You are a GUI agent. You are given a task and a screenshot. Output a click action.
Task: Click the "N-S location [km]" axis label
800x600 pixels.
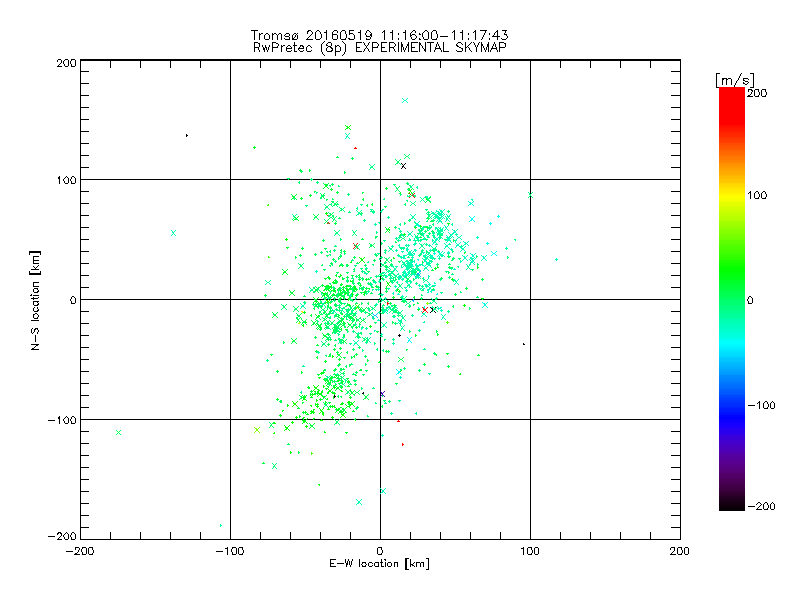click(x=35, y=300)
